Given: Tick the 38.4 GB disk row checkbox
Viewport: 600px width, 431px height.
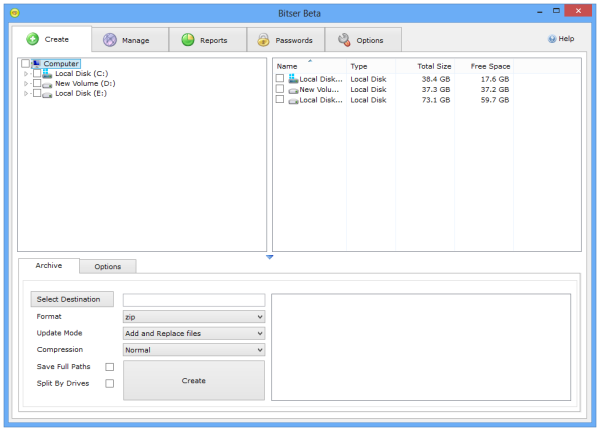Looking at the screenshot, I should coord(280,78).
